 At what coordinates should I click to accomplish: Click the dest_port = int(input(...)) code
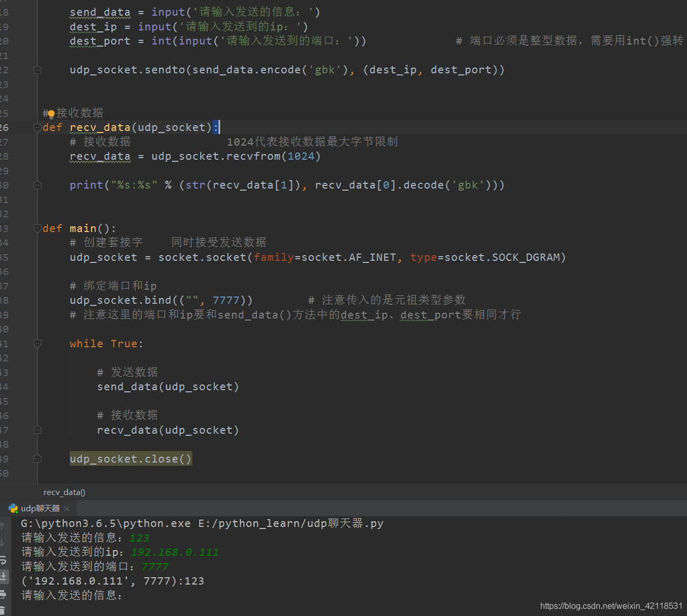tap(218, 41)
